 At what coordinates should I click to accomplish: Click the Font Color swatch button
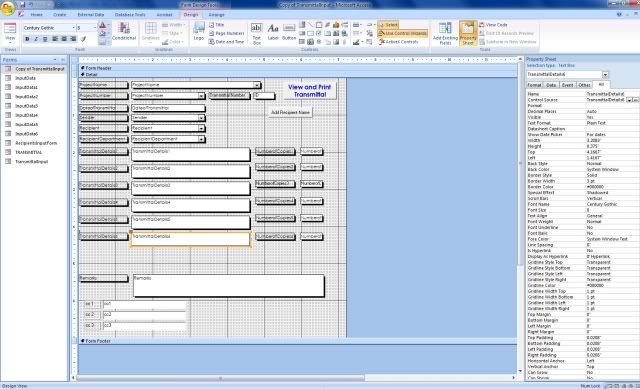pyautogui.click(x=102, y=26)
